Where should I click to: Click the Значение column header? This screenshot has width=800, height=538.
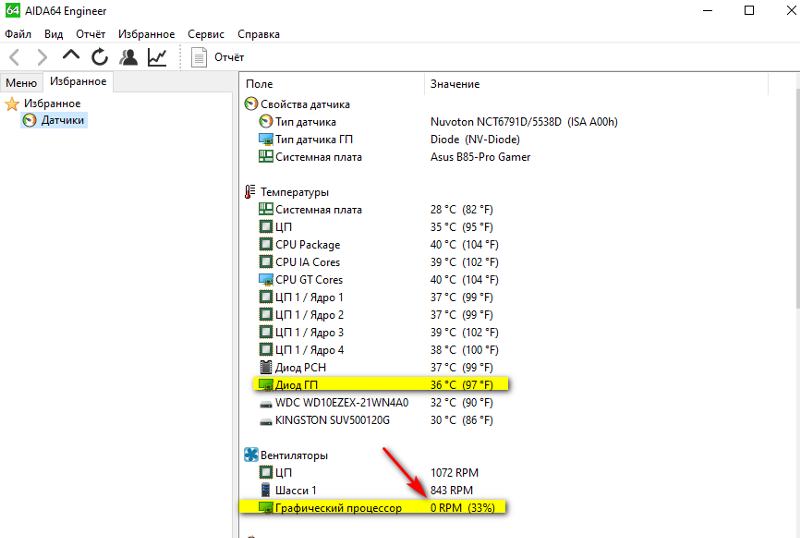pos(455,84)
